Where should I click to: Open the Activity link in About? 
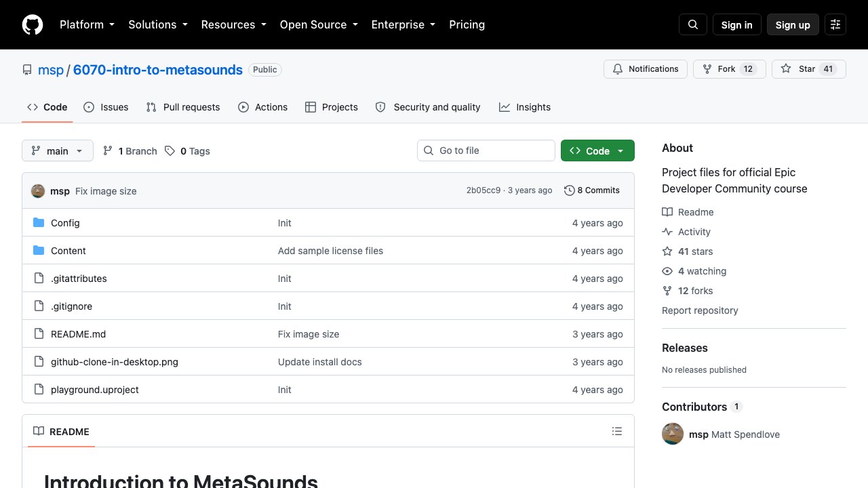tap(686, 232)
